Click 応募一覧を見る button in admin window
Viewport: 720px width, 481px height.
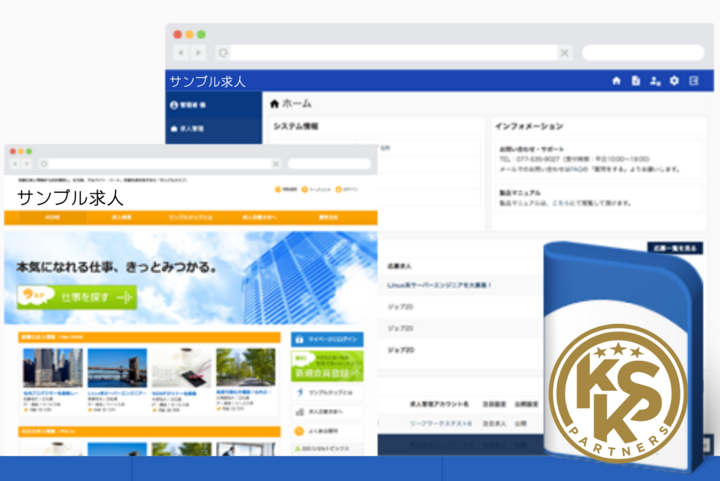[x=675, y=248]
